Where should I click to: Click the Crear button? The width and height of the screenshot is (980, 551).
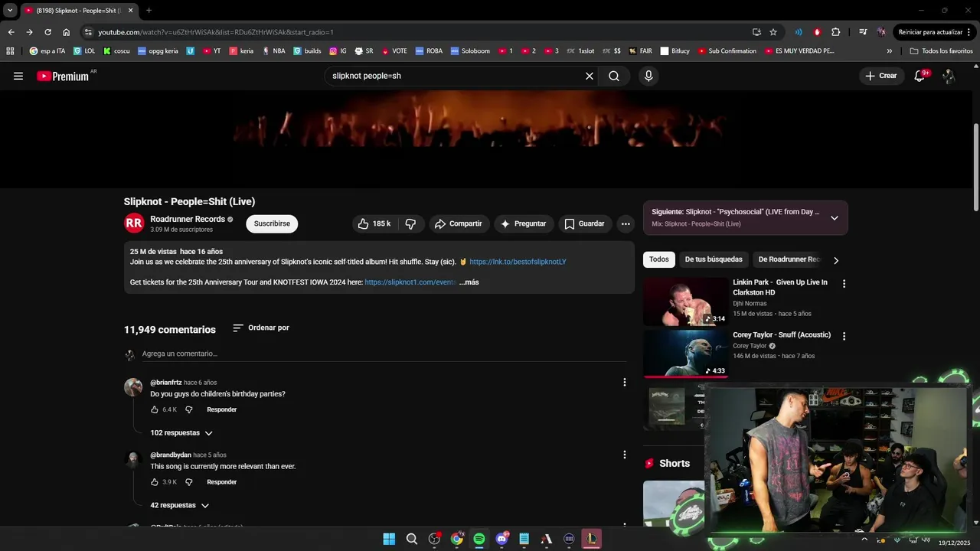pos(881,76)
